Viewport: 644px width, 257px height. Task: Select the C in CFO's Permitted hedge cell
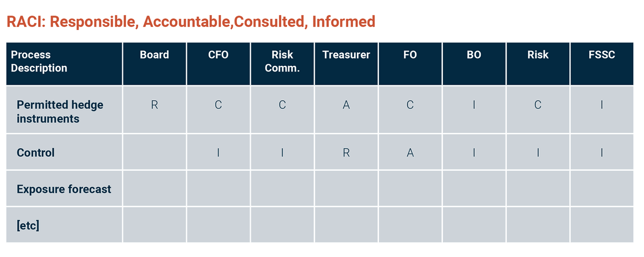tap(218, 105)
